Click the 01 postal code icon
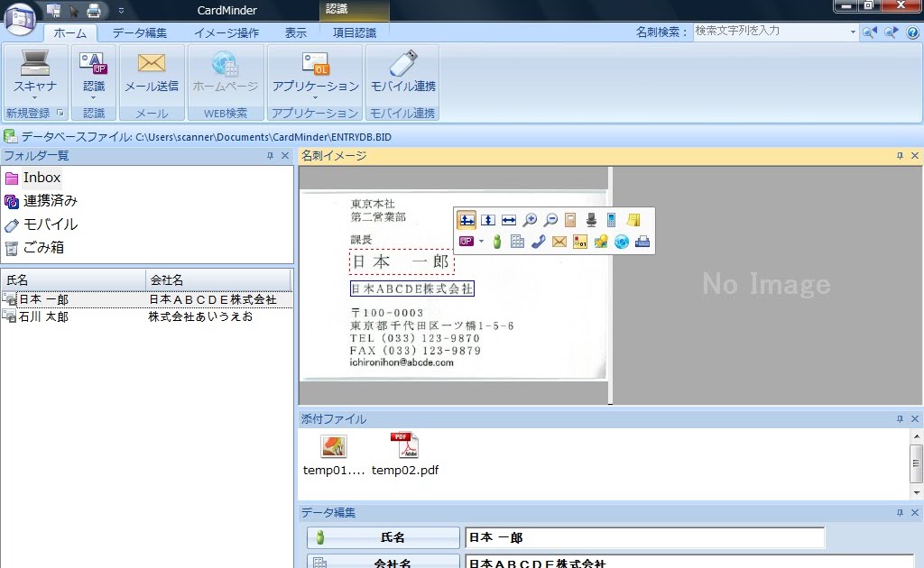Image resolution: width=924 pixels, height=568 pixels. [x=580, y=242]
